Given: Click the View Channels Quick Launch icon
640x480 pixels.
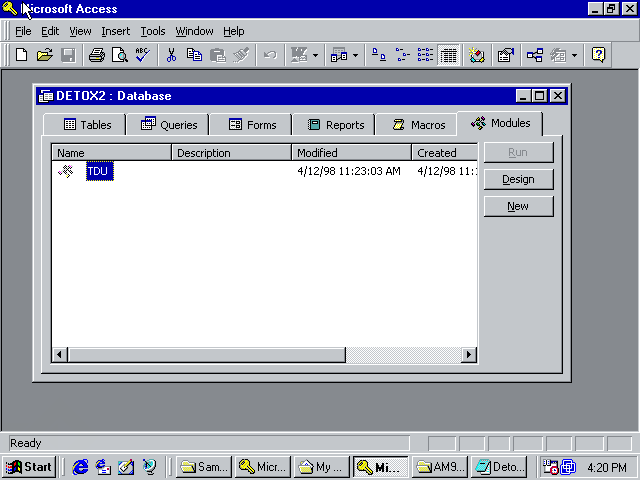Looking at the screenshot, I should click(x=149, y=467).
